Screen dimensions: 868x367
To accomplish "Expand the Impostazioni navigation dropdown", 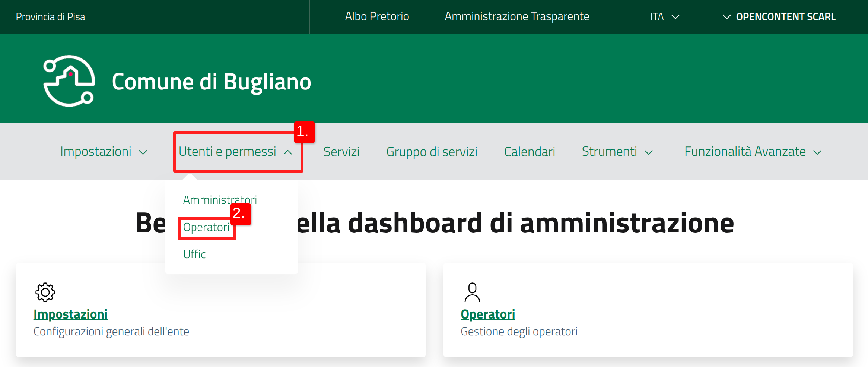I will click(104, 152).
